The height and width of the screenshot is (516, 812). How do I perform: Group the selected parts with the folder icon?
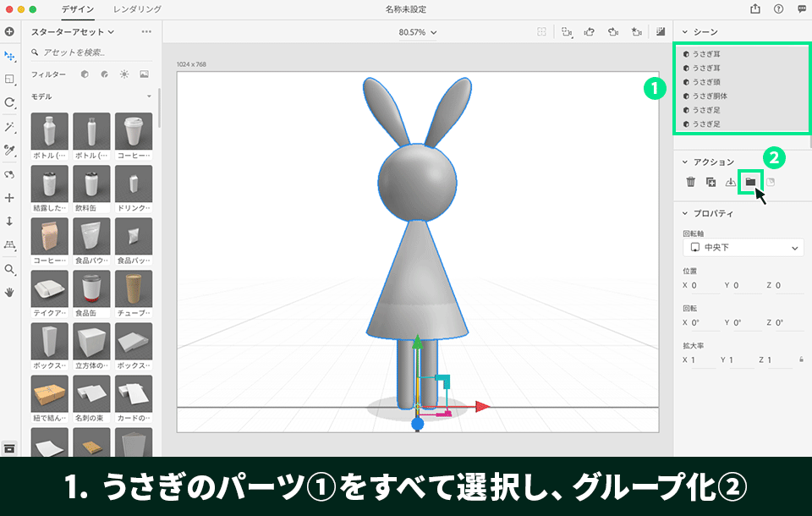750,182
